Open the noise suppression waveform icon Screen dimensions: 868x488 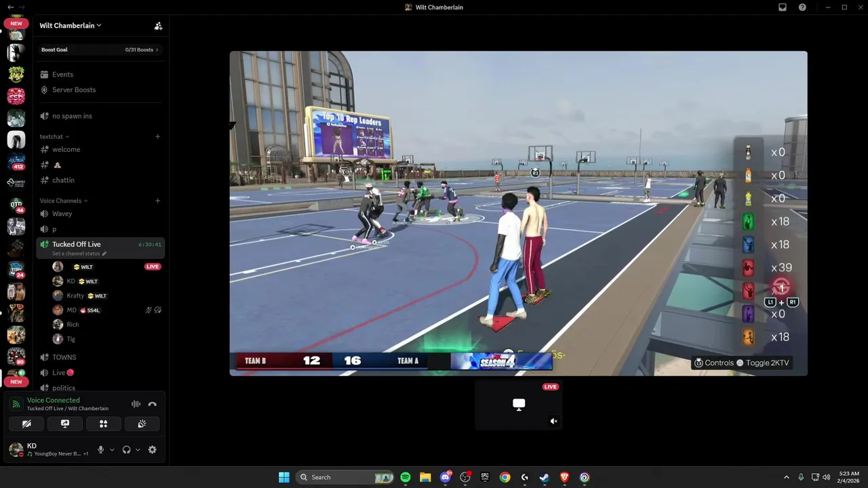click(x=136, y=404)
